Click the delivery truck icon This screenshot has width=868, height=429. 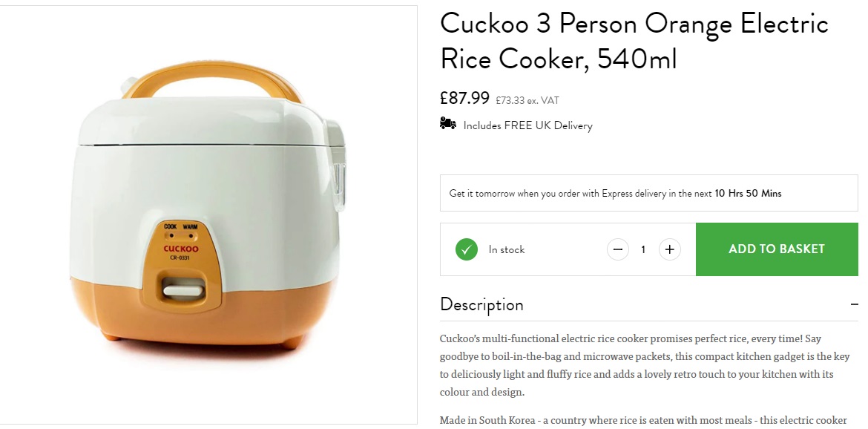(448, 123)
